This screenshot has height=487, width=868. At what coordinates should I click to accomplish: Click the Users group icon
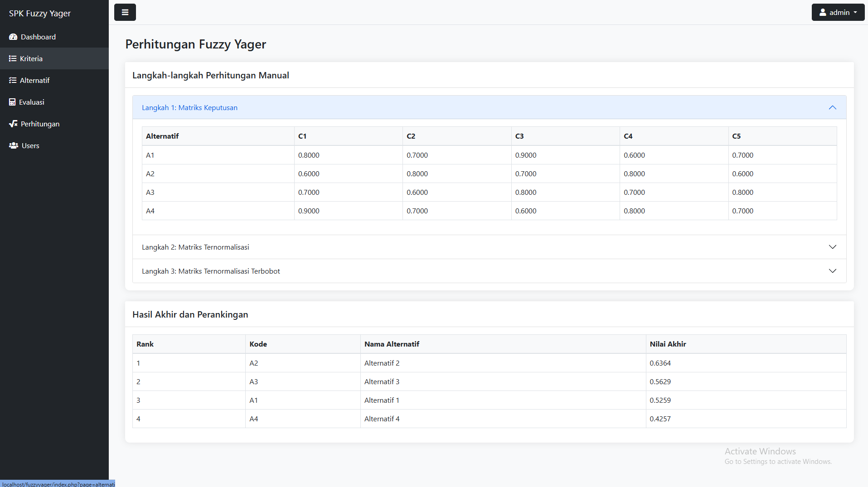(14, 146)
